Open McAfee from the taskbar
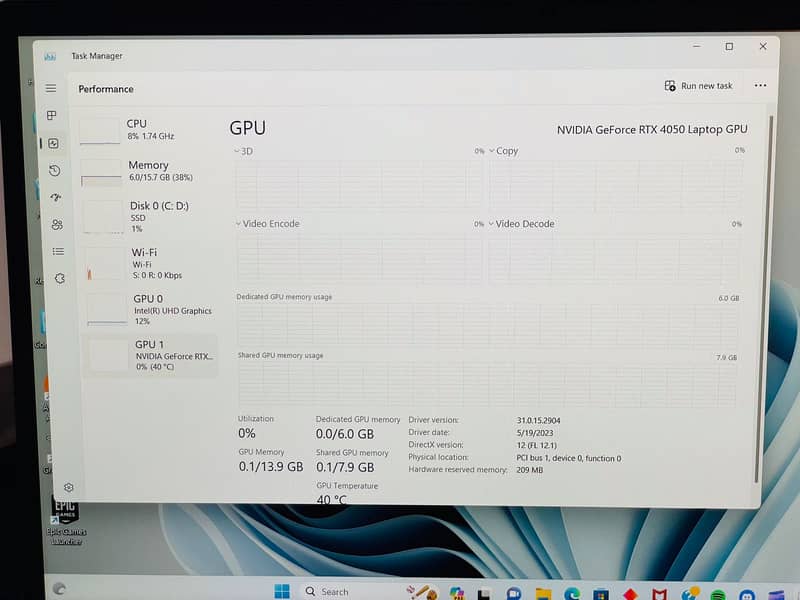 660,594
